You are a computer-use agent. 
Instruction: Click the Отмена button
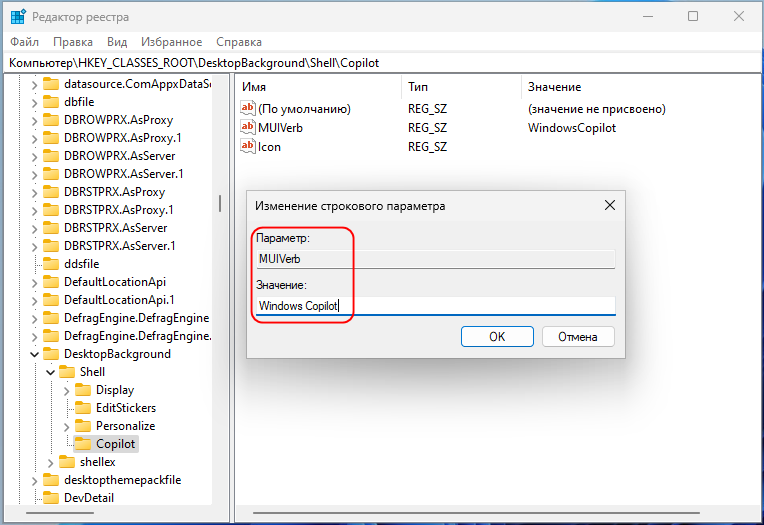click(x=578, y=336)
